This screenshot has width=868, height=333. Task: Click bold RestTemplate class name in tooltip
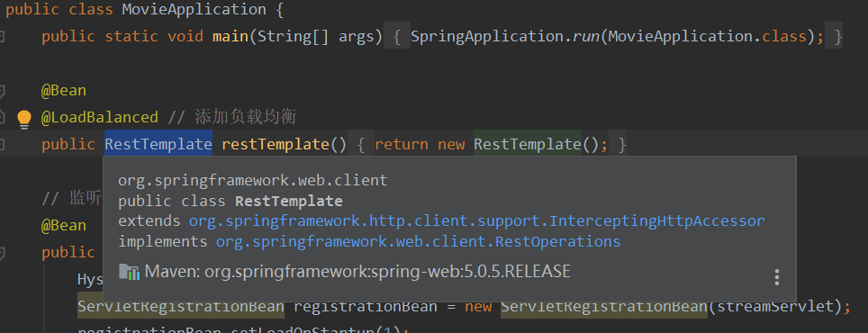(x=289, y=201)
